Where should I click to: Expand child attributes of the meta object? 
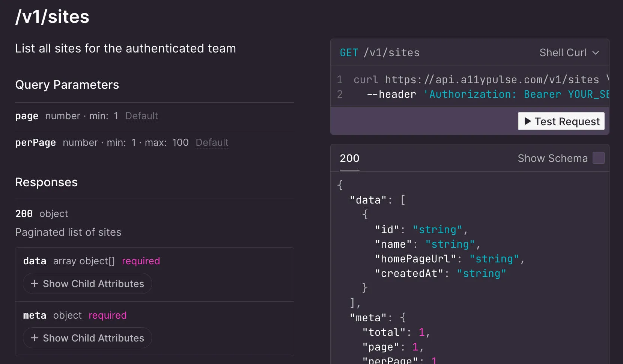click(x=87, y=338)
